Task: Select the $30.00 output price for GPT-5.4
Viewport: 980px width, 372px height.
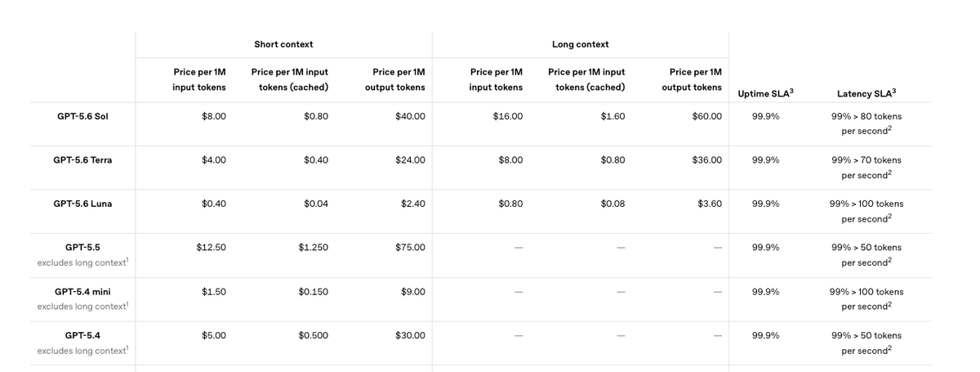Action: point(410,335)
